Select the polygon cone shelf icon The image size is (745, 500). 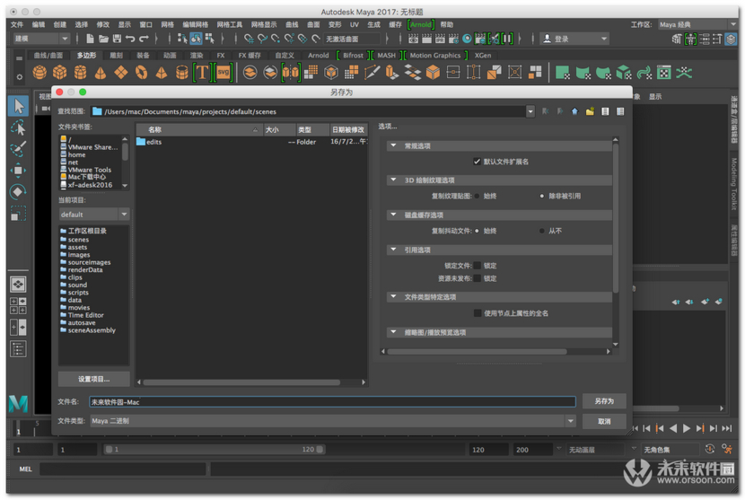(x=100, y=73)
